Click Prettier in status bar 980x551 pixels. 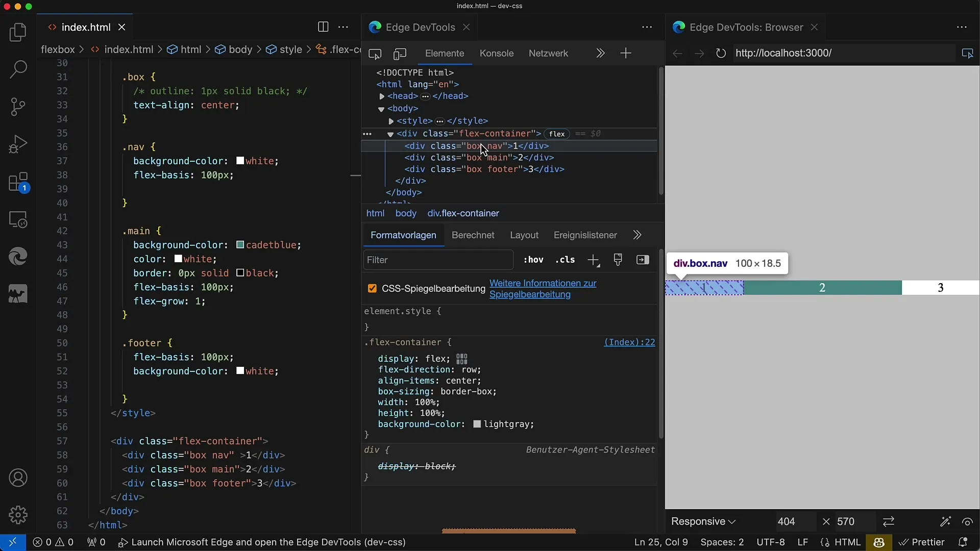[x=921, y=542]
